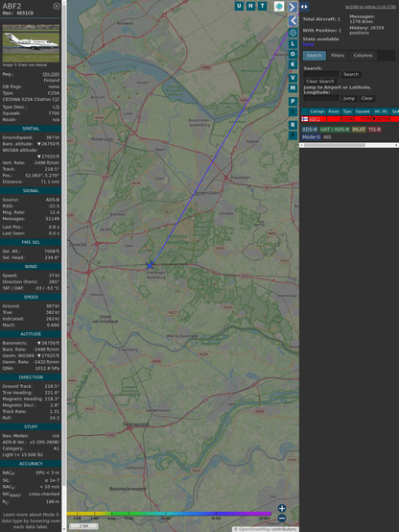The image size is (399, 532).
Task: Click the K map button
Action: 293,64
